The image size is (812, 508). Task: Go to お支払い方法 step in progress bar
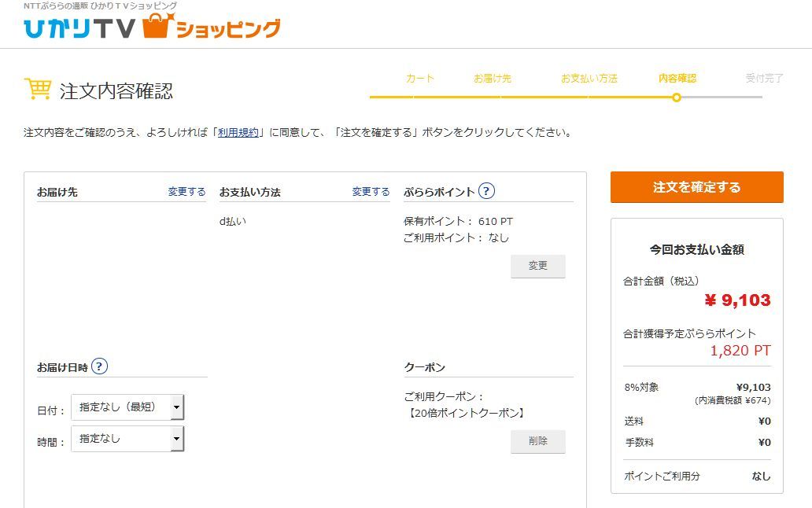pyautogui.click(x=589, y=79)
